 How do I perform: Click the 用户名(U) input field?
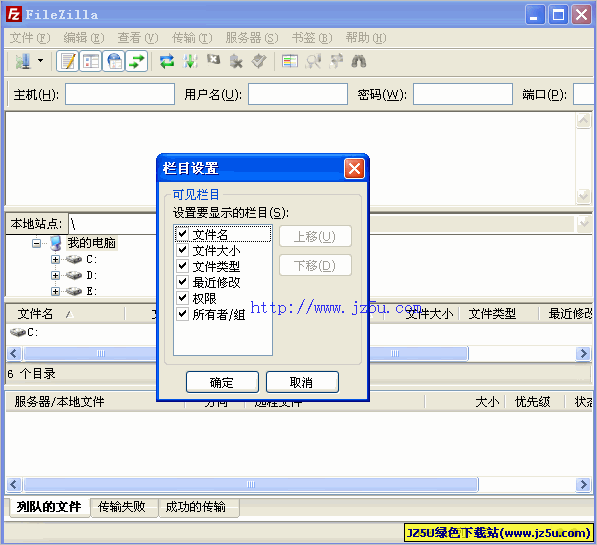click(298, 94)
